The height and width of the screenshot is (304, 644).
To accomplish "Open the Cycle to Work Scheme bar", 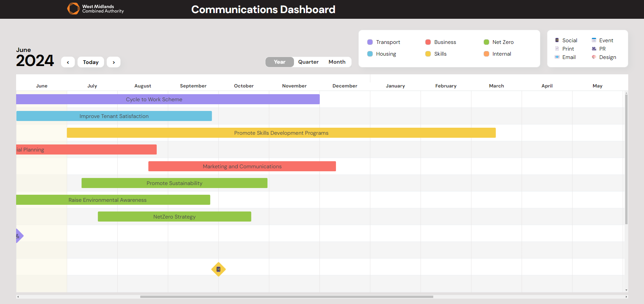I will tap(168, 99).
